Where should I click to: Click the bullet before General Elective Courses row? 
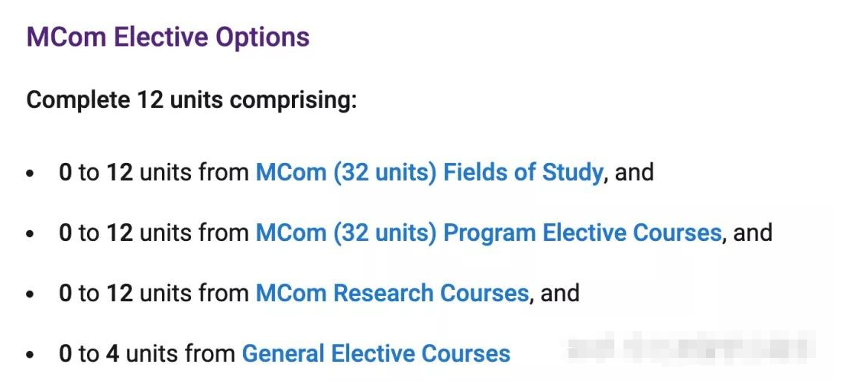tap(30, 355)
